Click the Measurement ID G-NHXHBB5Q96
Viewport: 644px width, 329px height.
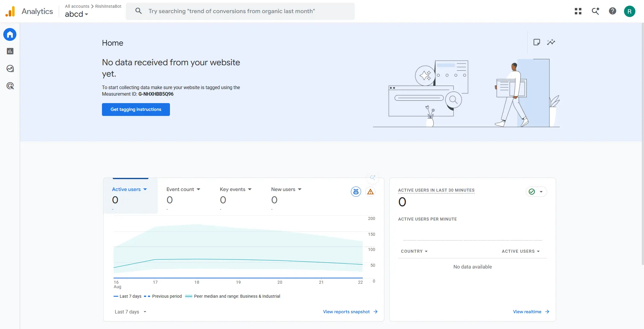pos(156,94)
